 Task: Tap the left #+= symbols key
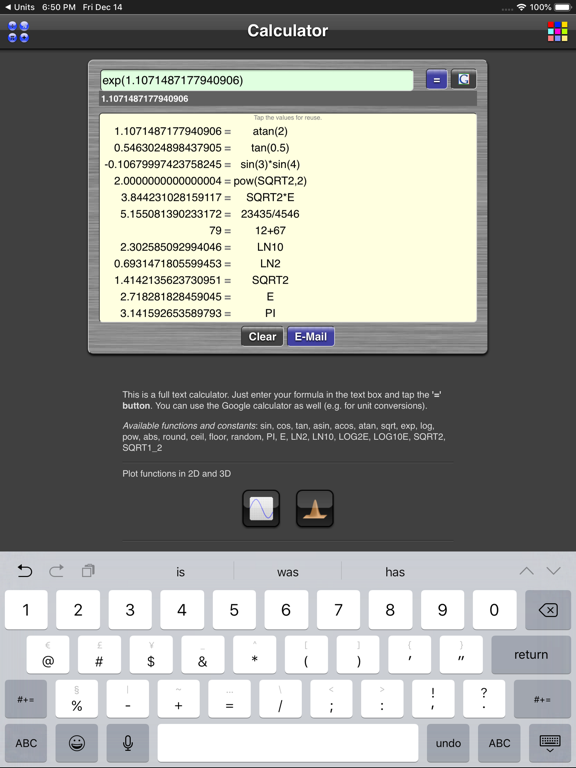26,699
